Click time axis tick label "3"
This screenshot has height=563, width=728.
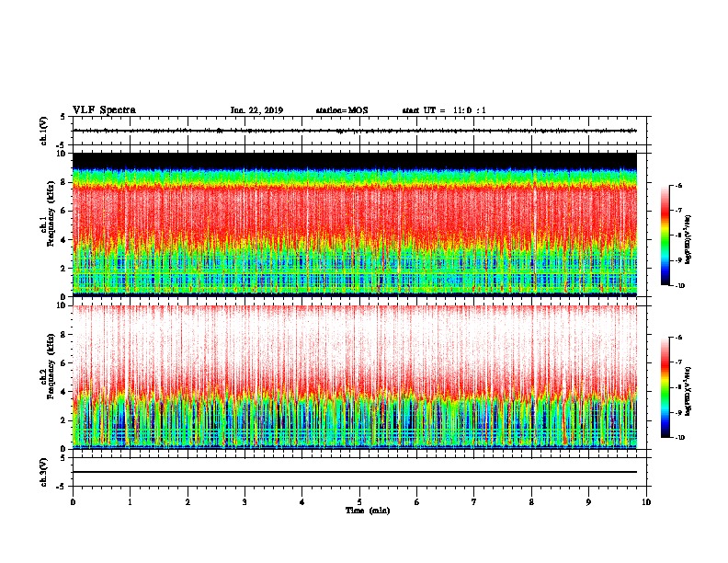pos(245,502)
